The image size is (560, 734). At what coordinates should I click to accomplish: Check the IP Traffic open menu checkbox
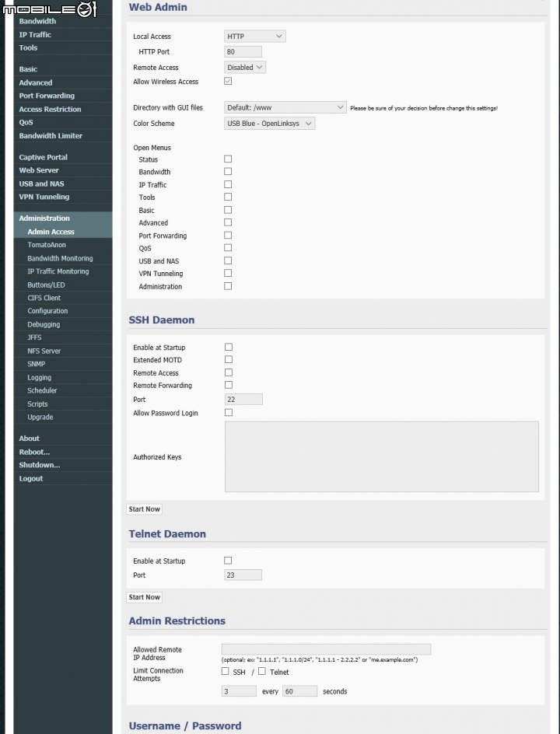point(228,184)
